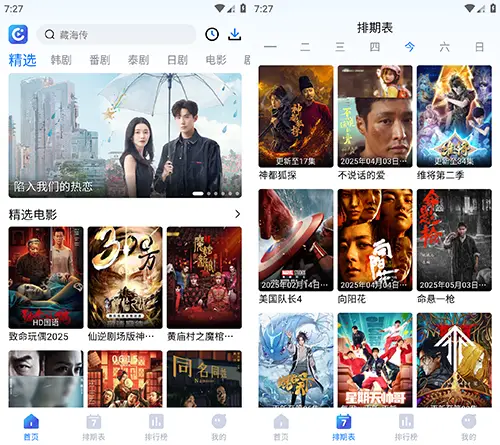500x445 pixels.
Task: Open the 维将第二季 poster
Action: tap(454, 116)
